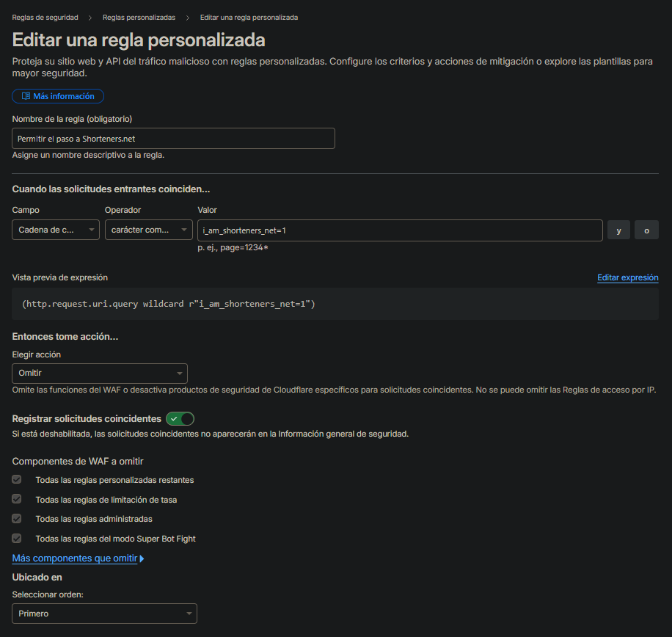Click the arrow of Cadena de c... dropdown
The image size is (672, 637).
point(91,230)
